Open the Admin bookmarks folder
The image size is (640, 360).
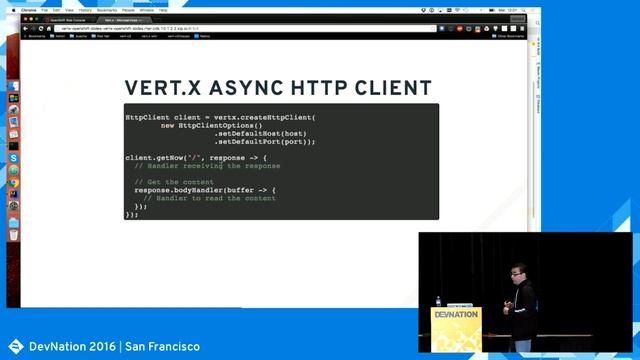pos(58,36)
